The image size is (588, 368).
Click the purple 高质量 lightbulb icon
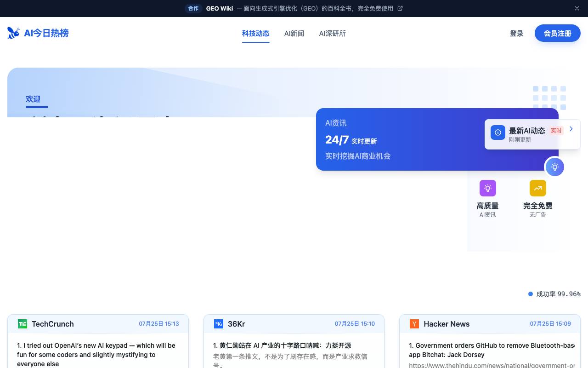(488, 188)
